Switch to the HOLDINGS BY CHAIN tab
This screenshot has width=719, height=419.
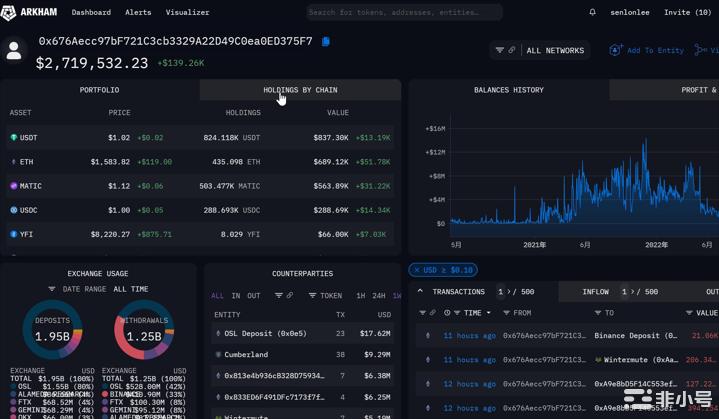(300, 90)
